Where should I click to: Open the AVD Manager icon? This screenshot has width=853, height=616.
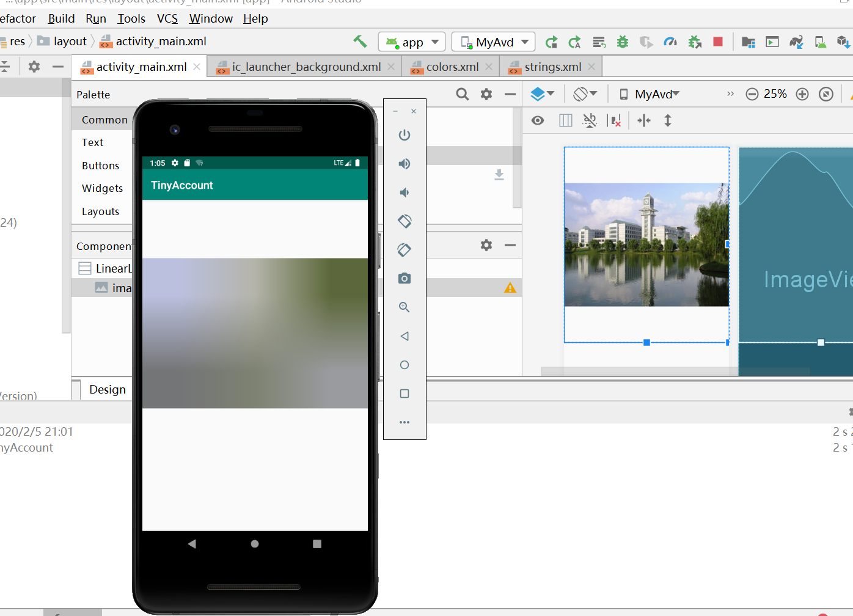click(x=820, y=42)
